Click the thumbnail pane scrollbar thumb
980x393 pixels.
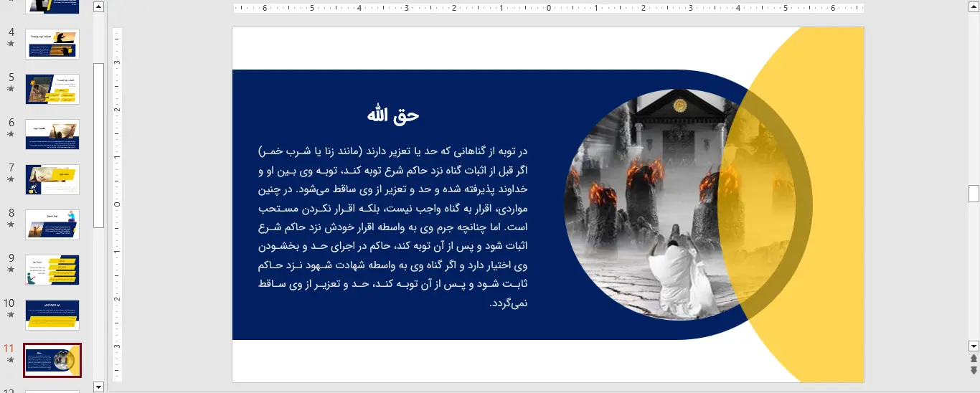point(99,146)
